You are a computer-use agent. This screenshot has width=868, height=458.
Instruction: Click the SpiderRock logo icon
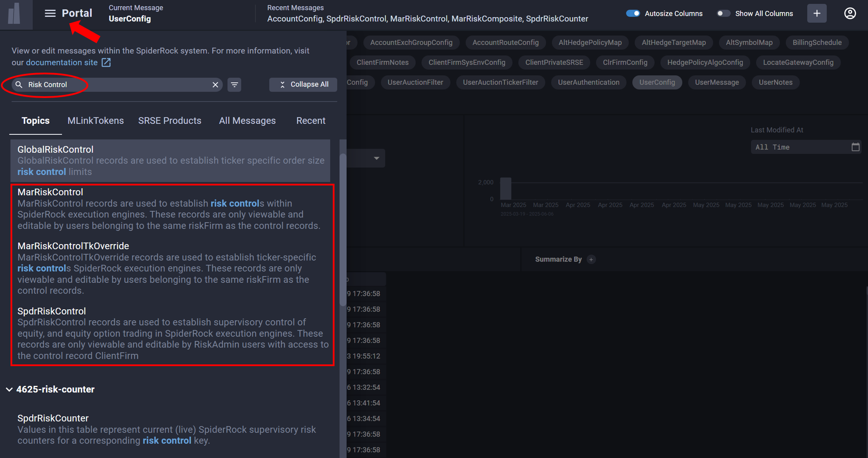click(x=15, y=14)
